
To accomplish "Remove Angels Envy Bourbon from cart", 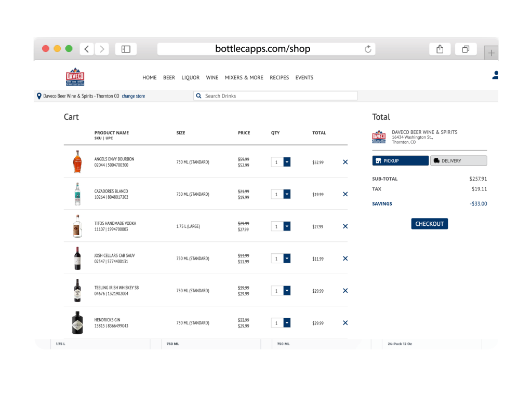I will tap(345, 162).
